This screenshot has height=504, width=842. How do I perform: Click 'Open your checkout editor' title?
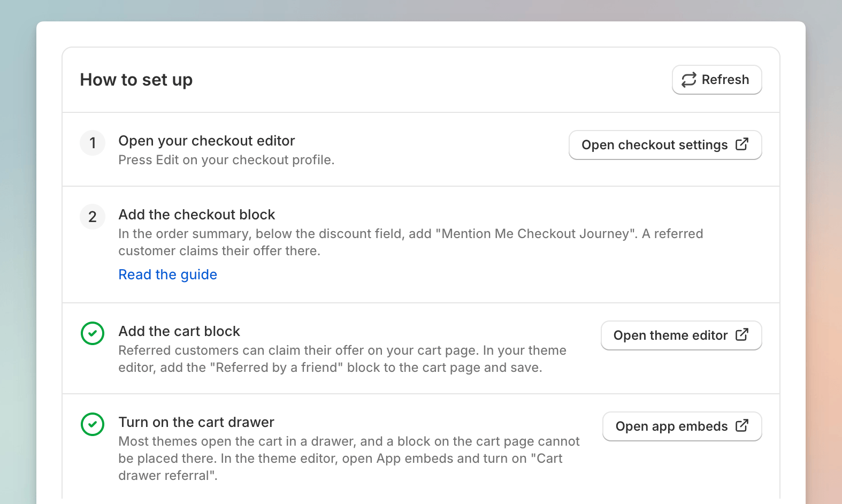(207, 141)
